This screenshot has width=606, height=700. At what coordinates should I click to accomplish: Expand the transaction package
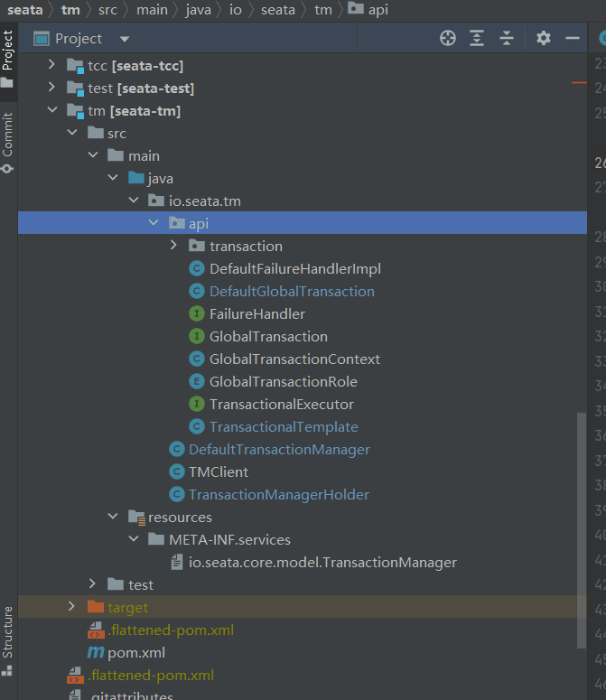(173, 245)
